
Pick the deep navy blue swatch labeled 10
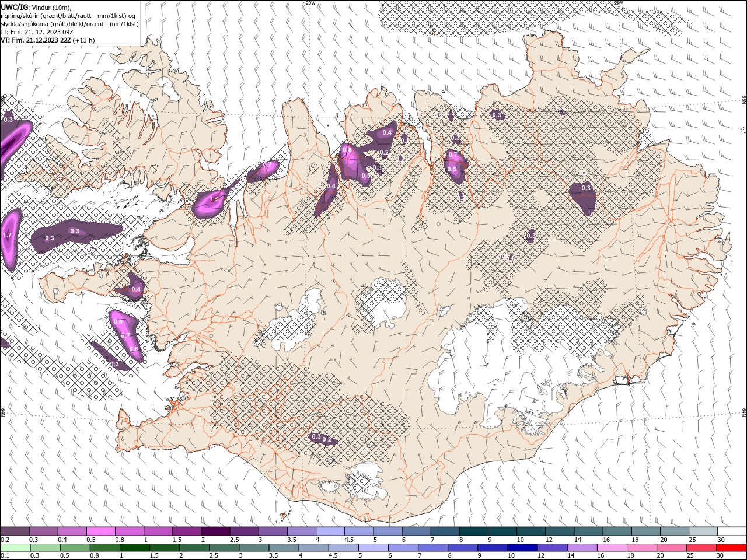[x=522, y=548]
